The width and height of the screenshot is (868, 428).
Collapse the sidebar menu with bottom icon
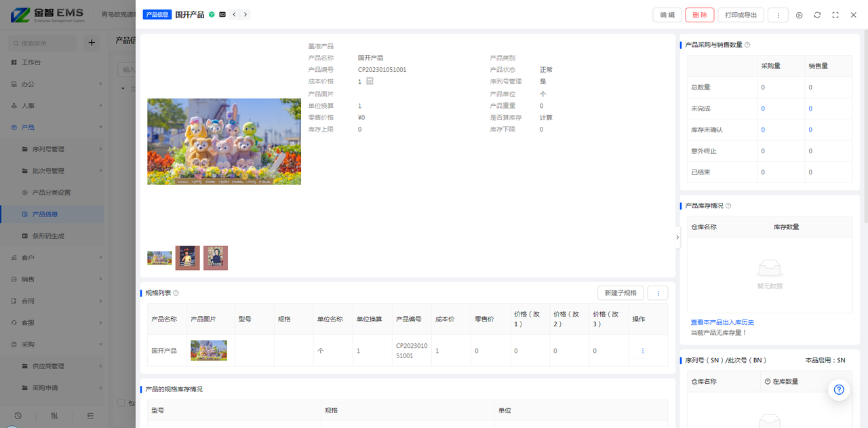tap(90, 416)
